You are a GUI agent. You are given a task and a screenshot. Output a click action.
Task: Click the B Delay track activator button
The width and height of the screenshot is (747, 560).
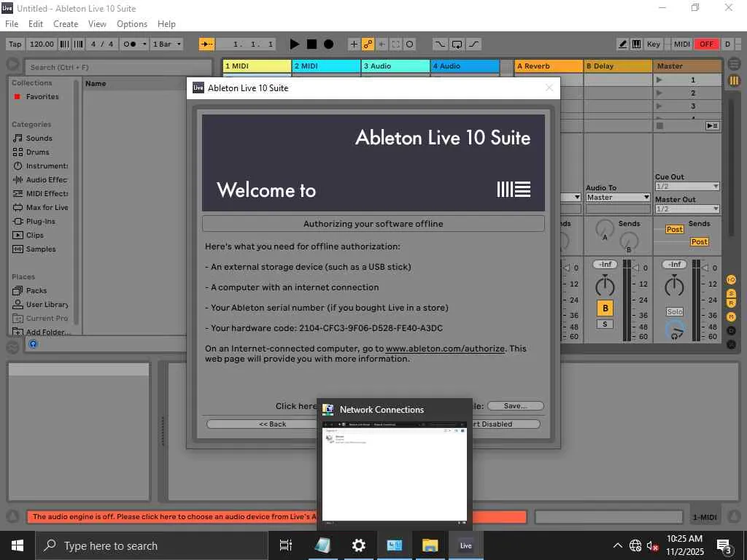tap(605, 308)
